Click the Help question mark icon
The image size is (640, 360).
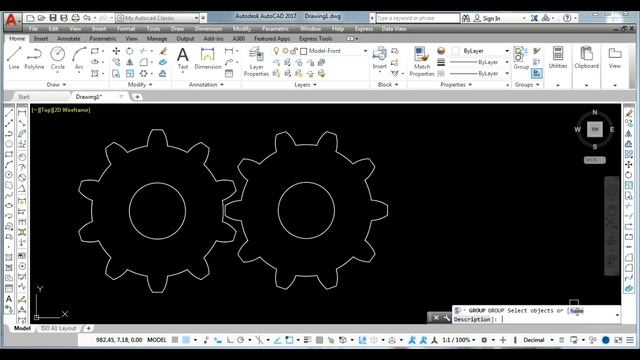[x=567, y=18]
